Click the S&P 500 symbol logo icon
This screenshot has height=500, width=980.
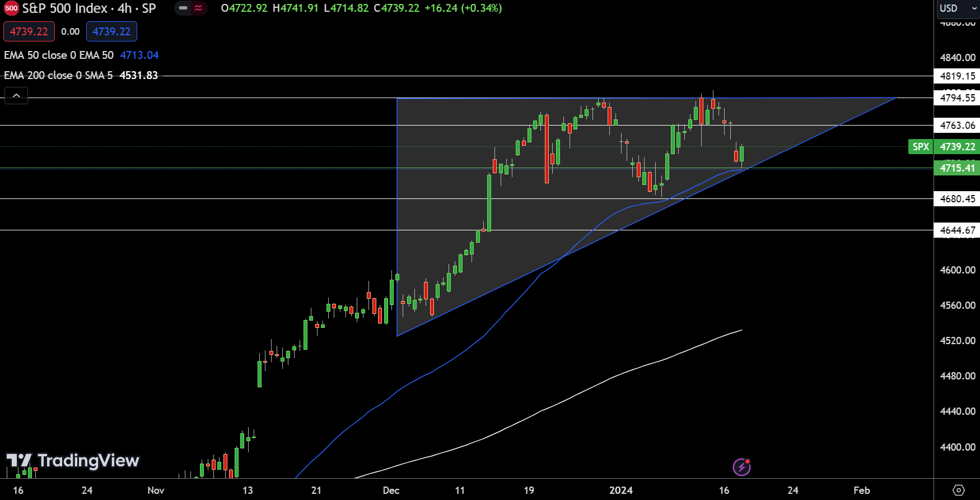click(x=11, y=8)
